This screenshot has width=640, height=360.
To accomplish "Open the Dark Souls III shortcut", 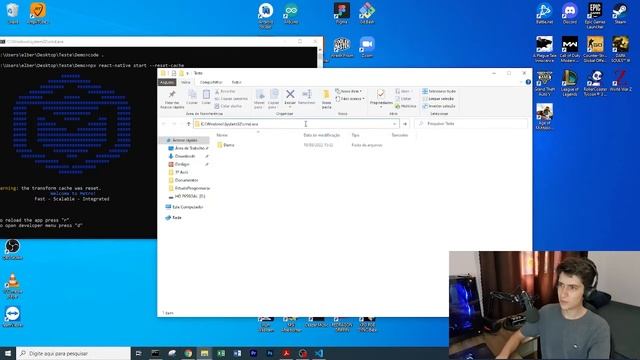I will (x=620, y=49).
